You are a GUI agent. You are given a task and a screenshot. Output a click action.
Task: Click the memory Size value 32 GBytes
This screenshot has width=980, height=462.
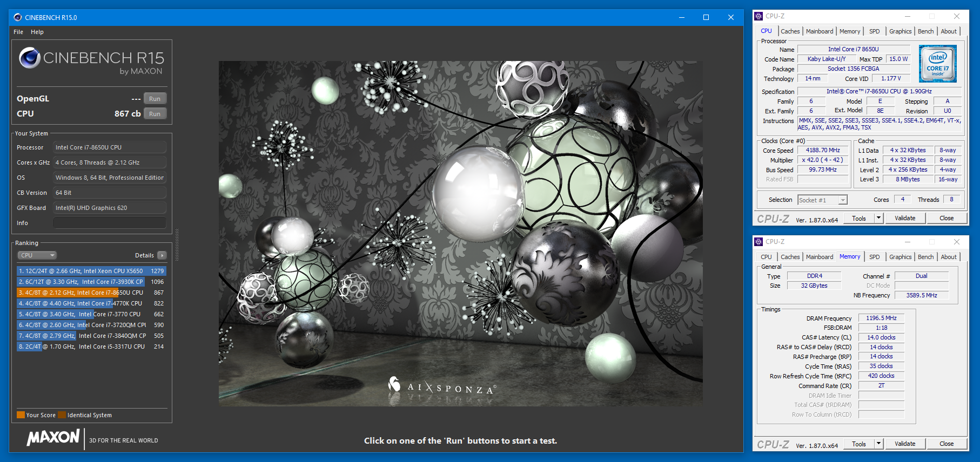pos(814,286)
